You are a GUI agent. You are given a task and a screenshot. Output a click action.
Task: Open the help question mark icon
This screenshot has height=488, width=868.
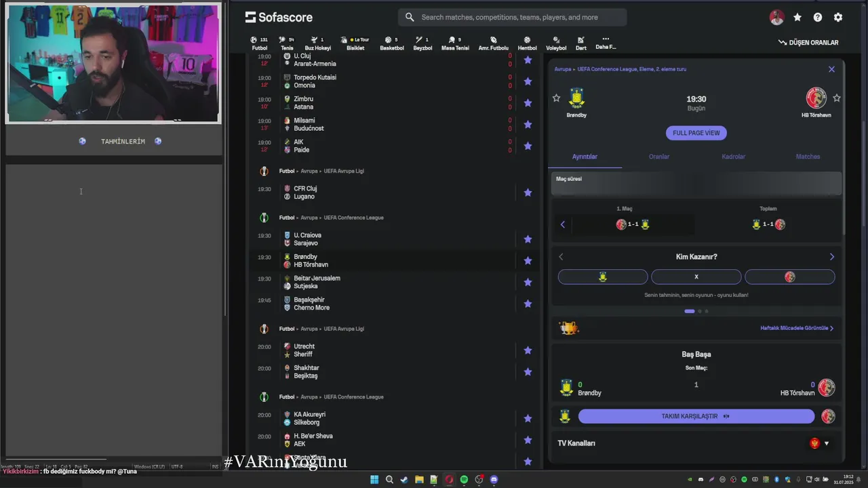click(x=818, y=18)
